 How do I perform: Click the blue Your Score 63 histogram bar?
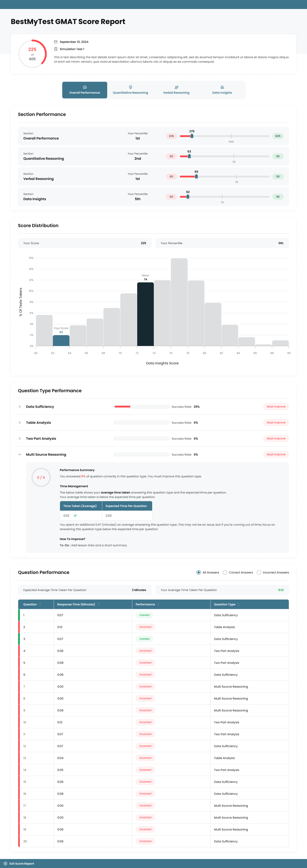pyautogui.click(x=61, y=341)
